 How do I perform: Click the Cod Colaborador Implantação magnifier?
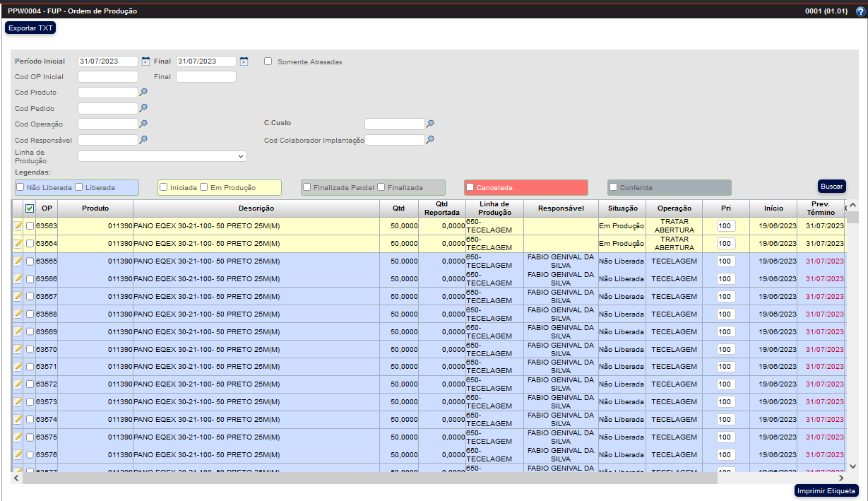430,140
